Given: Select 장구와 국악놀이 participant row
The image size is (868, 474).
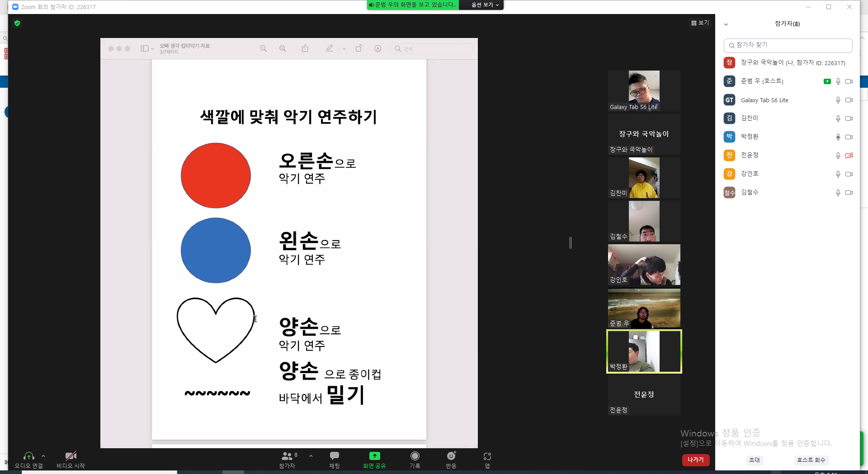Looking at the screenshot, I should [x=788, y=62].
